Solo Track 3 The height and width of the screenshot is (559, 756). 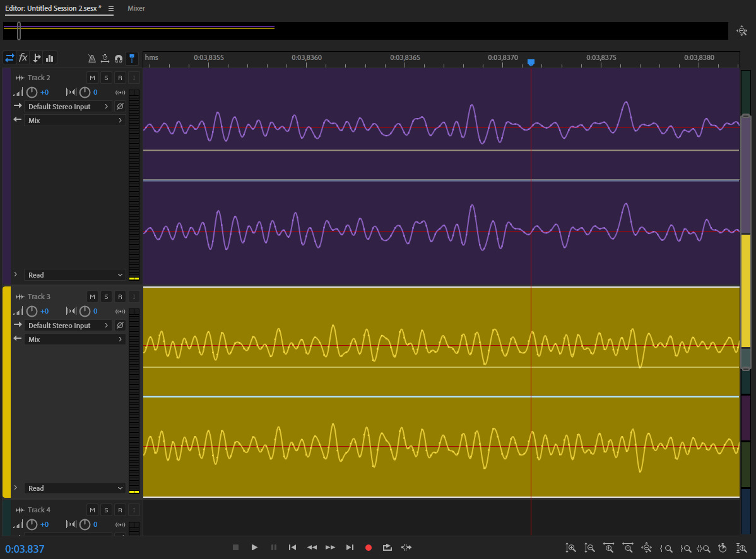pyautogui.click(x=106, y=297)
